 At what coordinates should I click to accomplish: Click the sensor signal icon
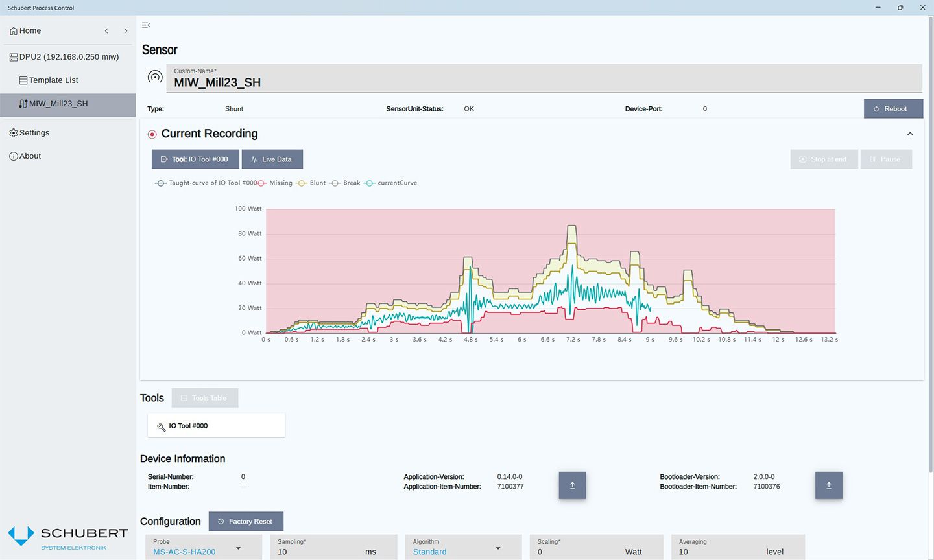[155, 77]
